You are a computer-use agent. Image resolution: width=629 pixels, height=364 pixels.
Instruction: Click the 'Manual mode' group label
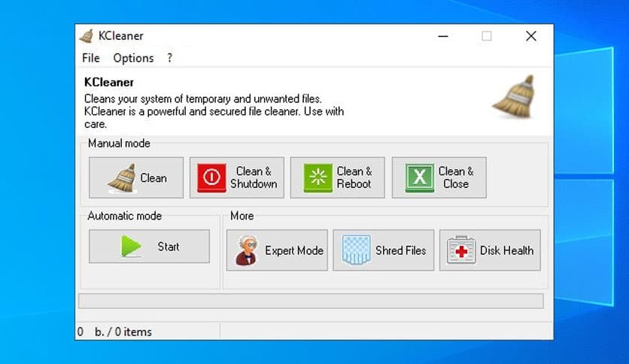(119, 144)
